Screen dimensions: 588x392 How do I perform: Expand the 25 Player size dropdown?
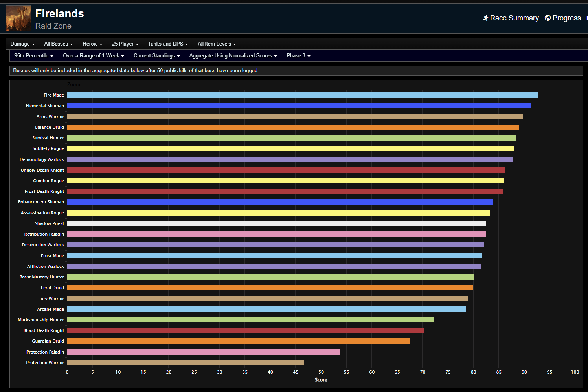[125, 44]
